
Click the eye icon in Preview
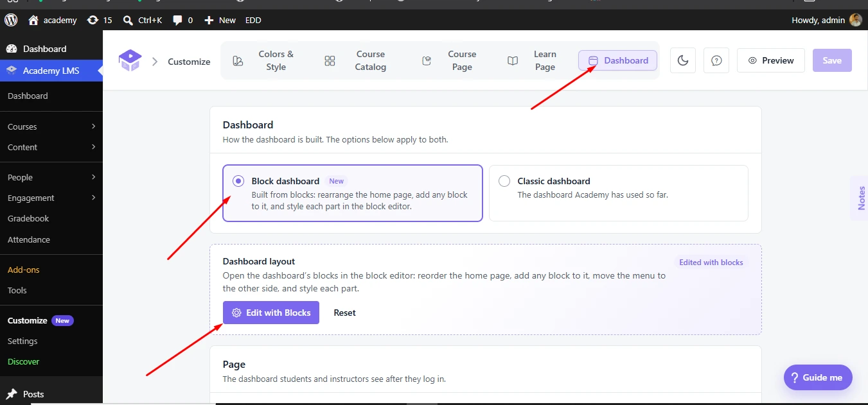752,60
